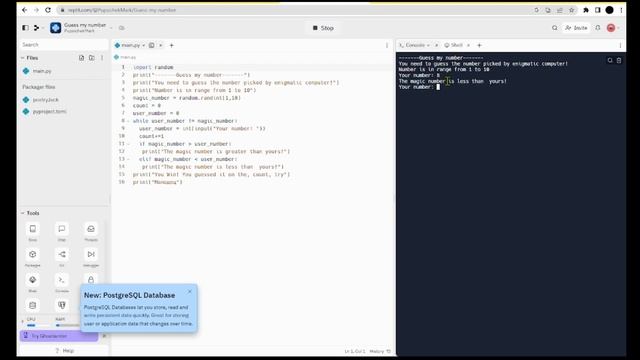
Task: Search within the console output
Action: (610, 60)
